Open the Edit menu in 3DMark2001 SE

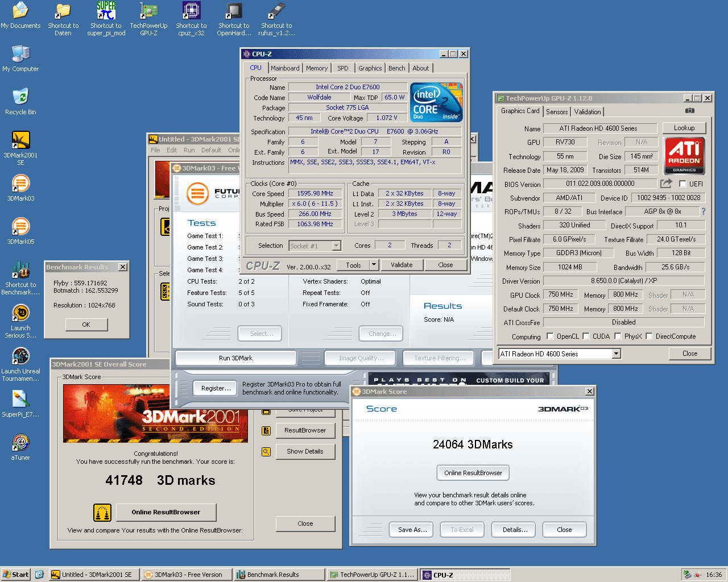click(x=172, y=150)
